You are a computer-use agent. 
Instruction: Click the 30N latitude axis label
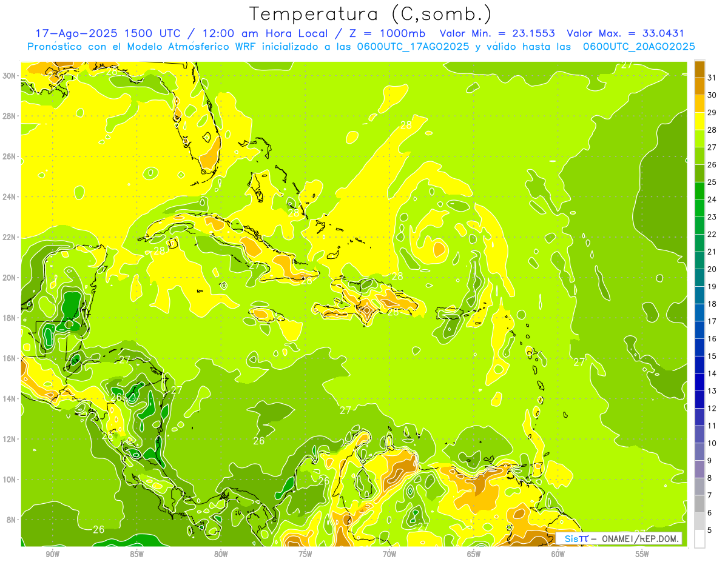tap(10, 75)
